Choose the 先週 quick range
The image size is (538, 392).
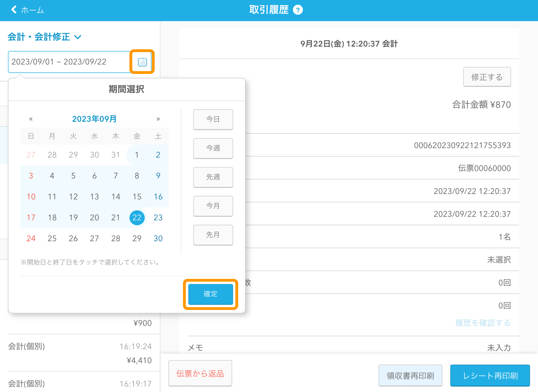[x=213, y=177]
